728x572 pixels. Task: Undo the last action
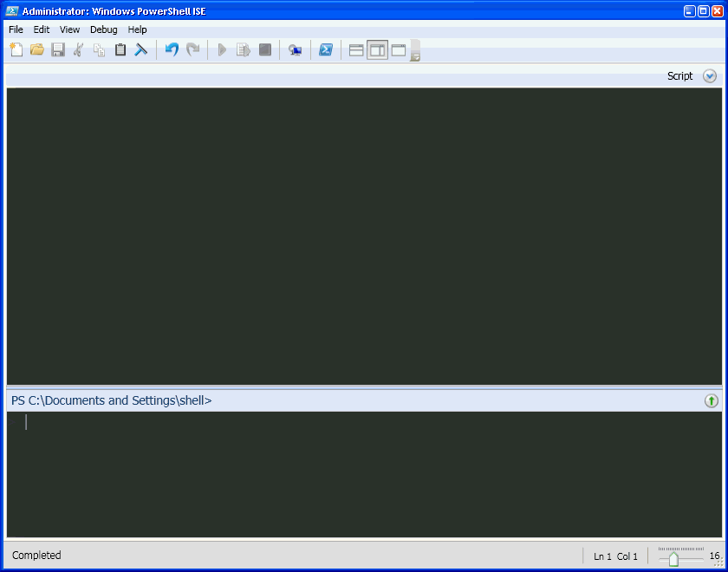tap(172, 49)
